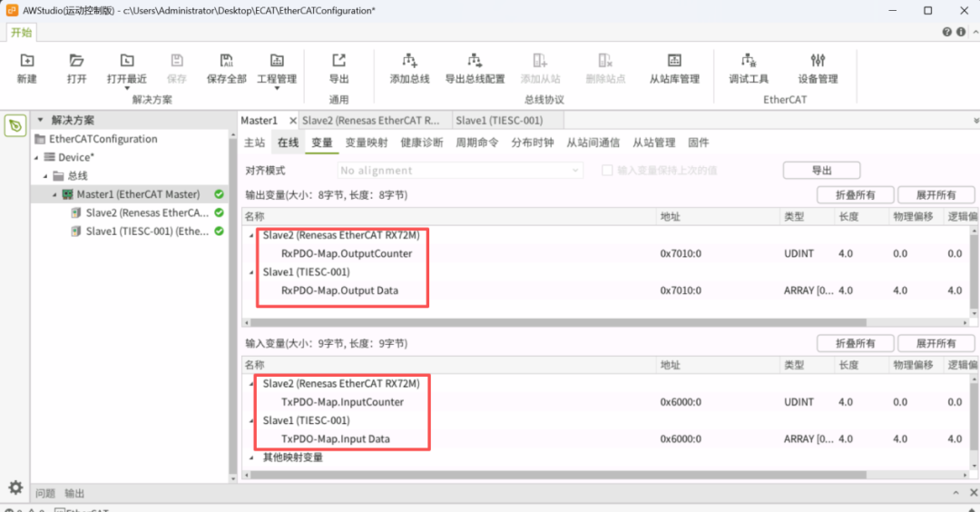The image size is (980, 512).
Task: Open the 打开最近 recent projects icon
Action: pos(127,61)
